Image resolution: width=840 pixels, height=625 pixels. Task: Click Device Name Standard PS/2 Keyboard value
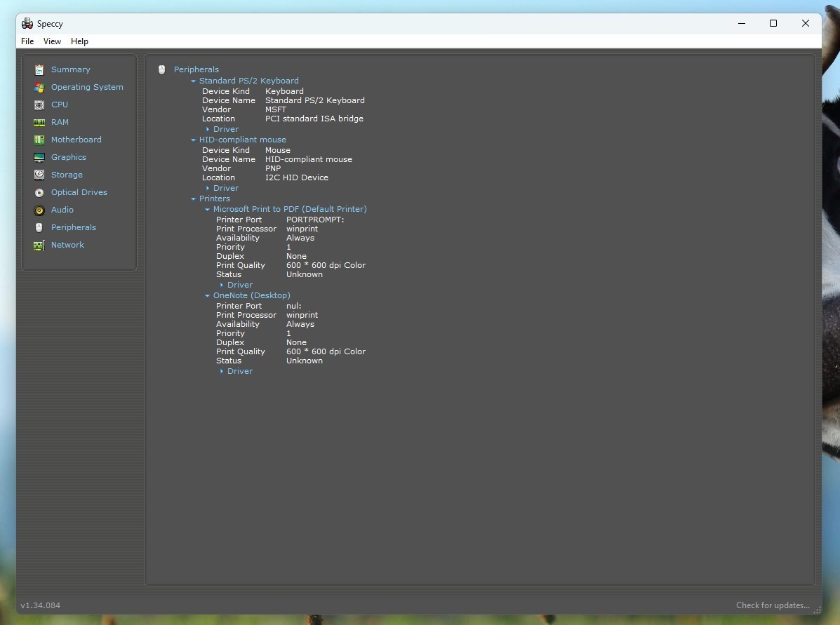(x=314, y=101)
